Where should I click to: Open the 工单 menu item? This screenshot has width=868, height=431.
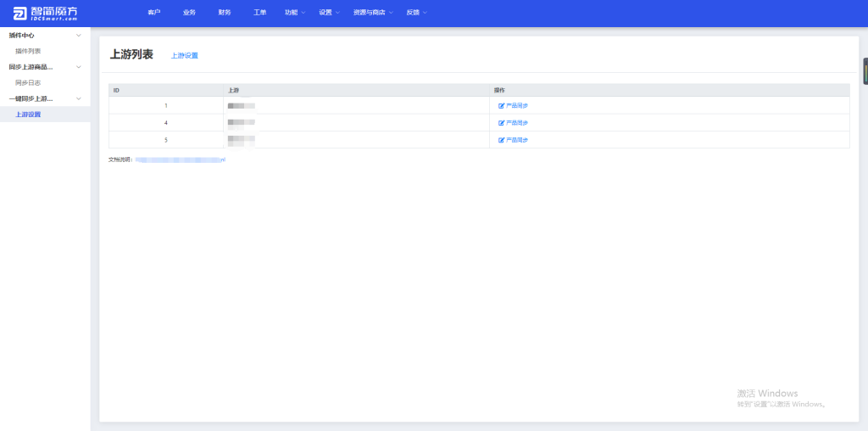click(260, 13)
